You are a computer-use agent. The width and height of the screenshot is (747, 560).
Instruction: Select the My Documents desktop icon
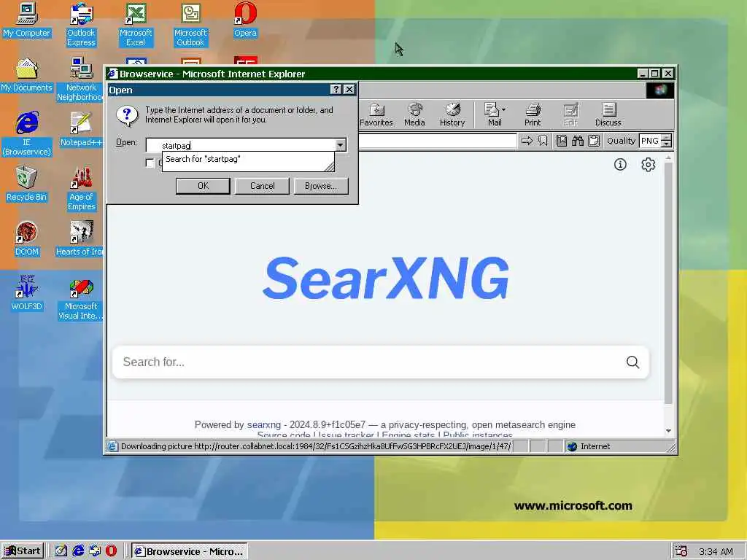26,75
